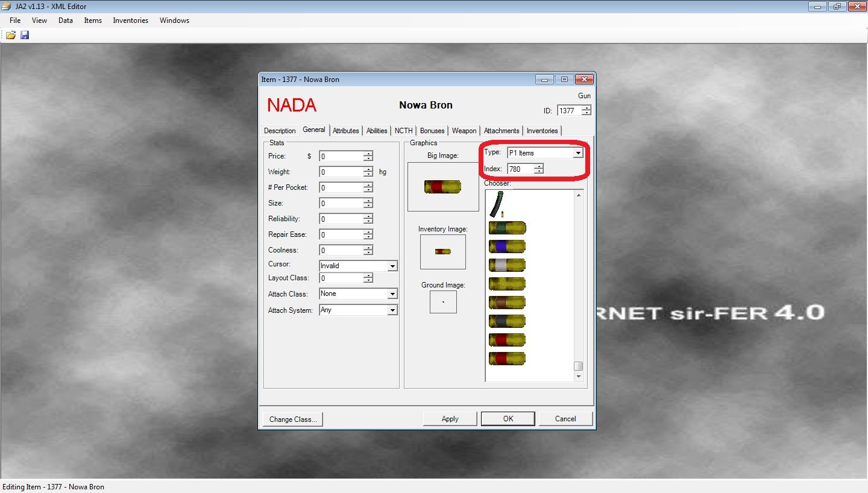The height and width of the screenshot is (493, 868).
Task: Expand the Attach System combo box
Action: point(392,310)
